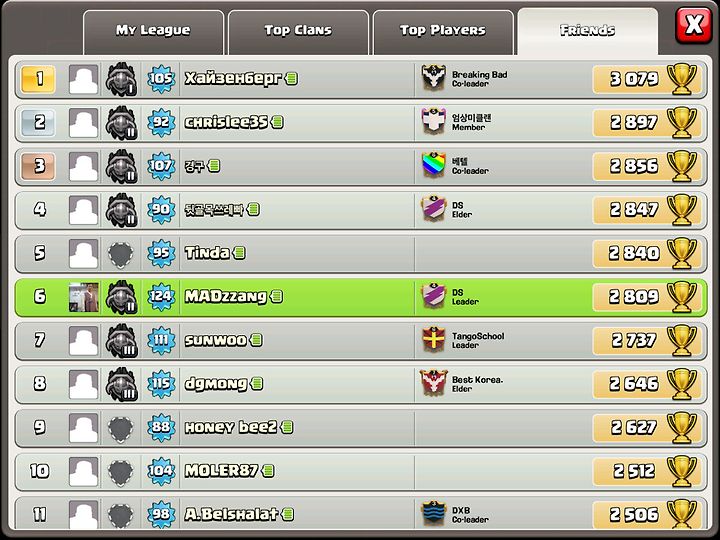Select TangoSchool clan shield icon
This screenshot has height=540, width=720.
[433, 339]
